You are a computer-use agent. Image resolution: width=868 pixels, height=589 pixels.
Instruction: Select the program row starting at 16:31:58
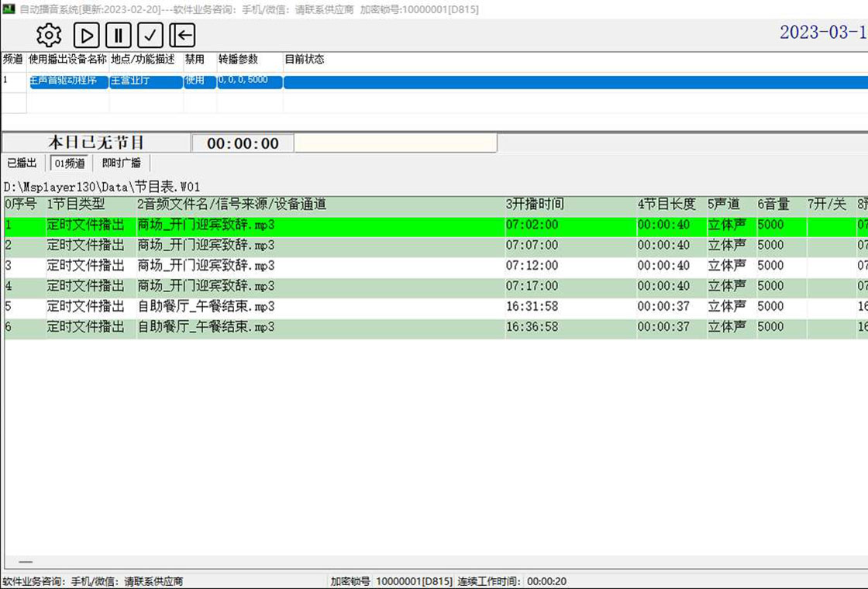tap(436, 307)
